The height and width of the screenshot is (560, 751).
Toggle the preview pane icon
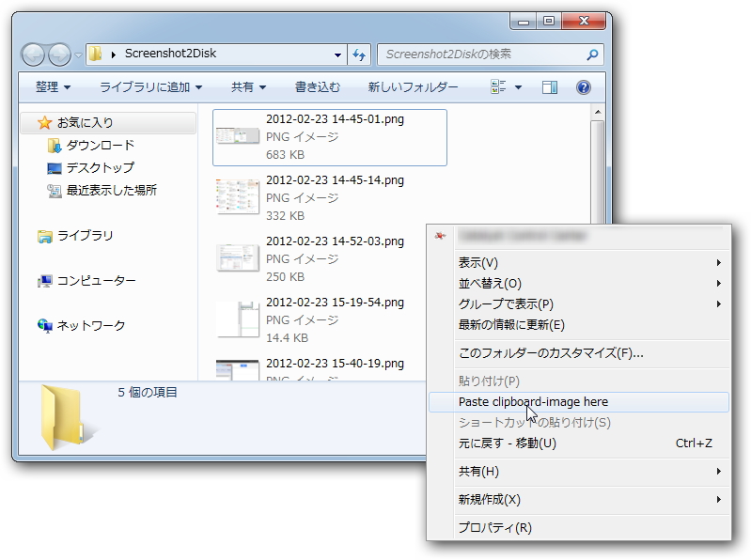[x=549, y=87]
